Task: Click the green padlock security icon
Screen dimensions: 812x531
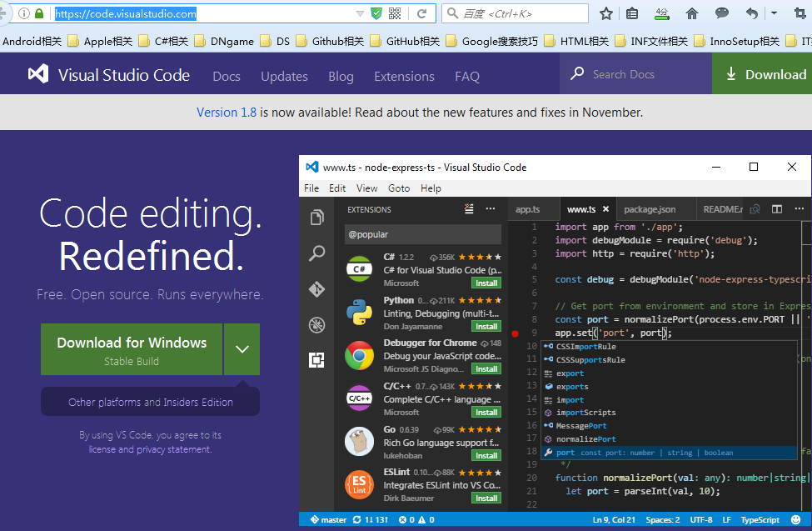Action: pos(39,13)
